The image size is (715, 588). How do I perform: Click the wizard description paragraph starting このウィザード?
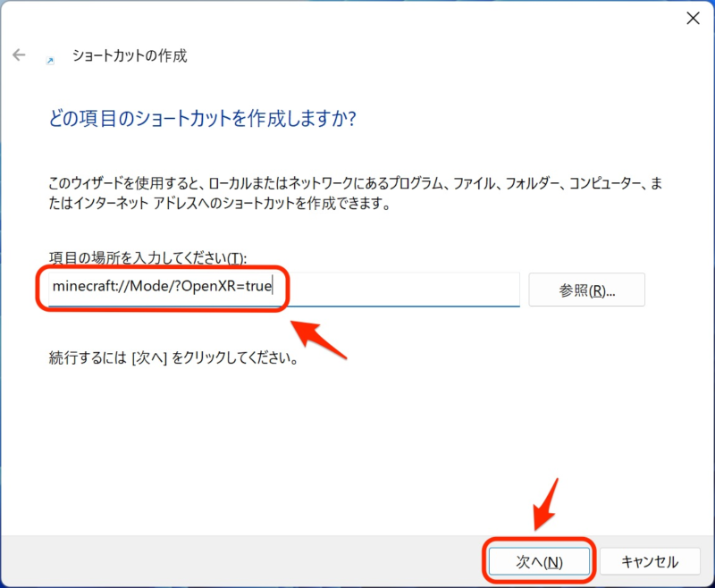(355, 193)
